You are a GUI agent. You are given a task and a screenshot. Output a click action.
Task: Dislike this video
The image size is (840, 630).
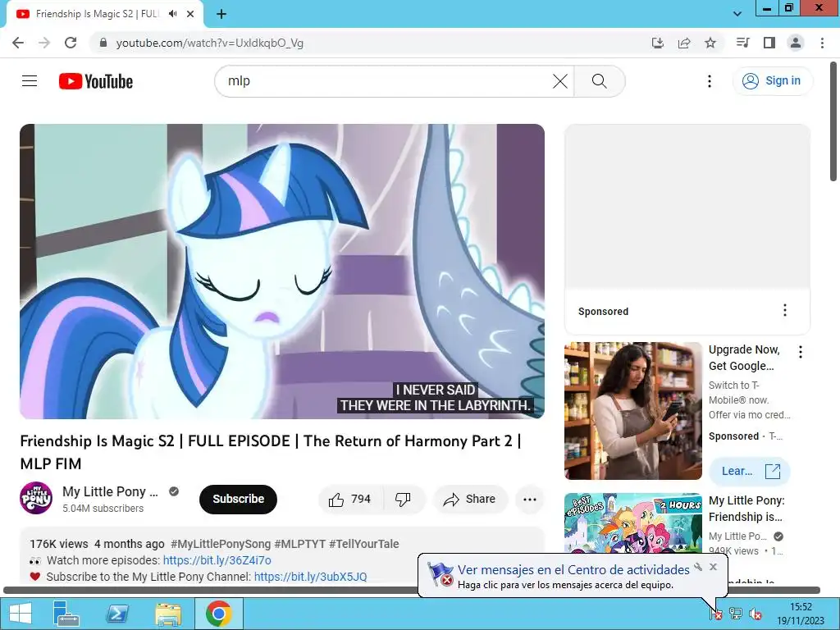point(403,500)
